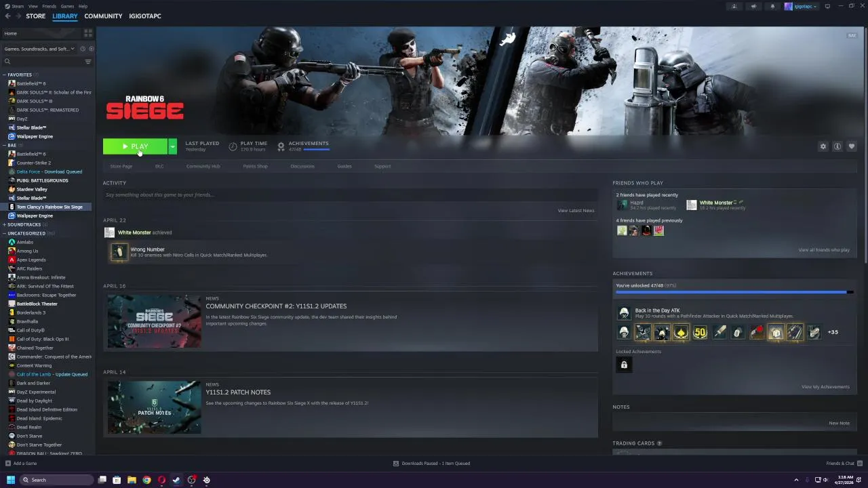This screenshot has width=868, height=488.
Task: Select PUBG: BATTLEGROUNDS in library
Action: tap(42, 180)
